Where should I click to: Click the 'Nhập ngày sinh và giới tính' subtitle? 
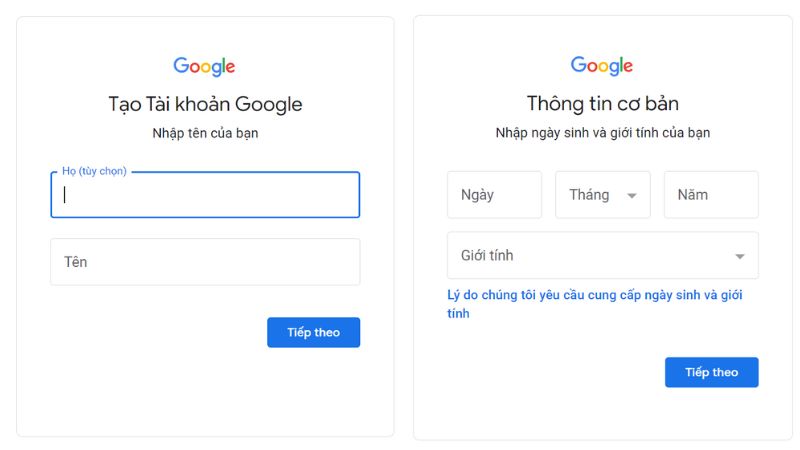tap(602, 132)
